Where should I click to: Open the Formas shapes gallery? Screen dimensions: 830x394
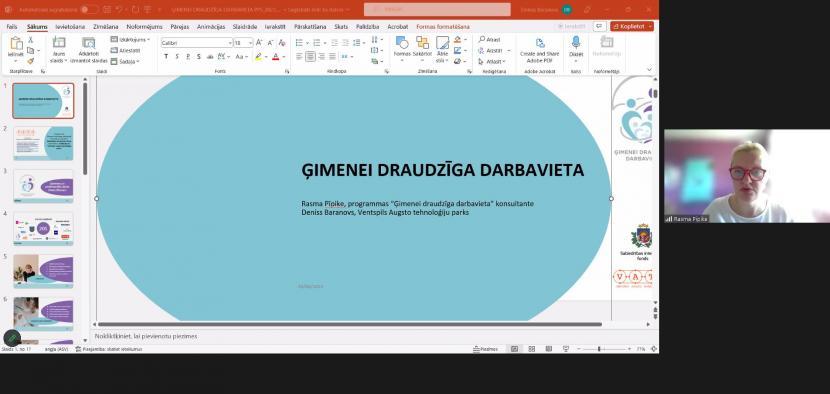click(402, 43)
